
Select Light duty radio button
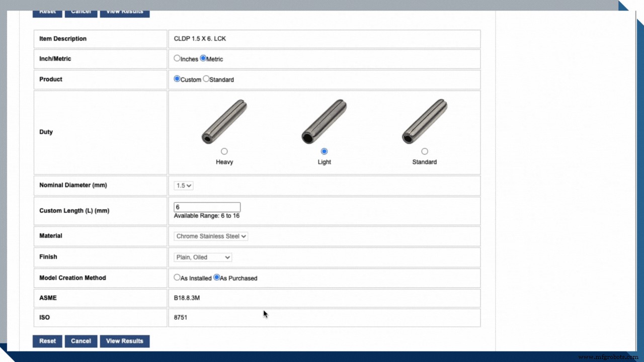coord(324,151)
